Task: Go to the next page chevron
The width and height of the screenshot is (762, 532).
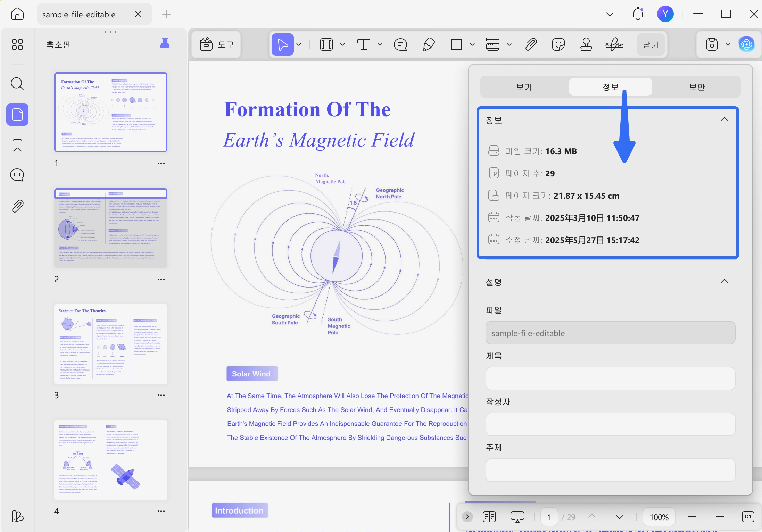Action: point(619,517)
